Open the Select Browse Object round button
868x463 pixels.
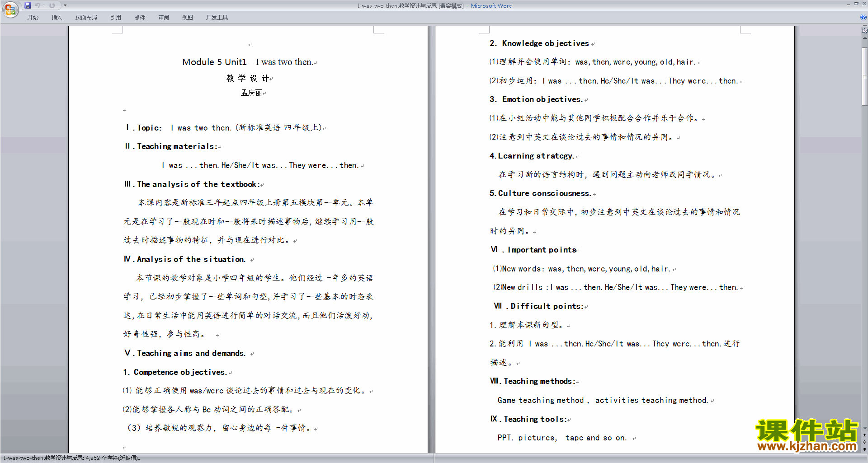click(x=864, y=442)
